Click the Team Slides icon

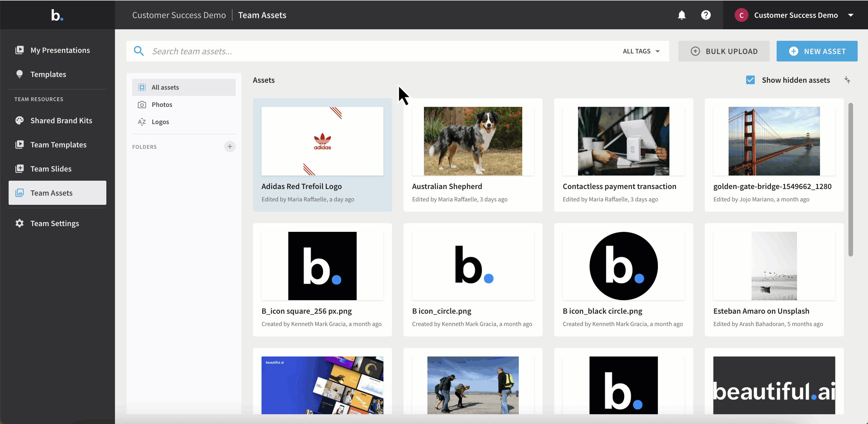pyautogui.click(x=20, y=169)
